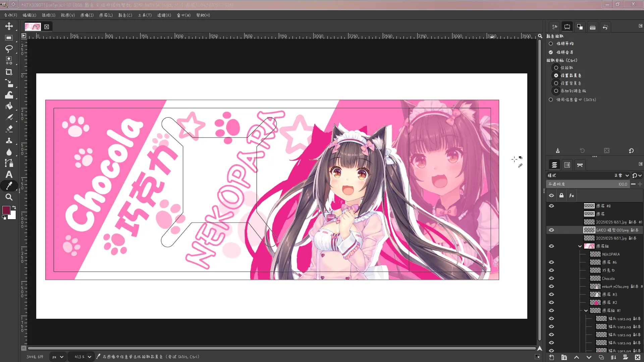Merge down the selected layer
The image size is (644, 362).
pos(613,357)
